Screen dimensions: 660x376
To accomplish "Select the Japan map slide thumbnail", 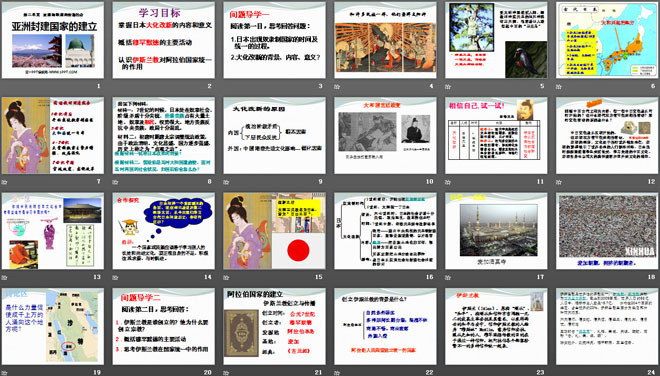I will [607, 40].
